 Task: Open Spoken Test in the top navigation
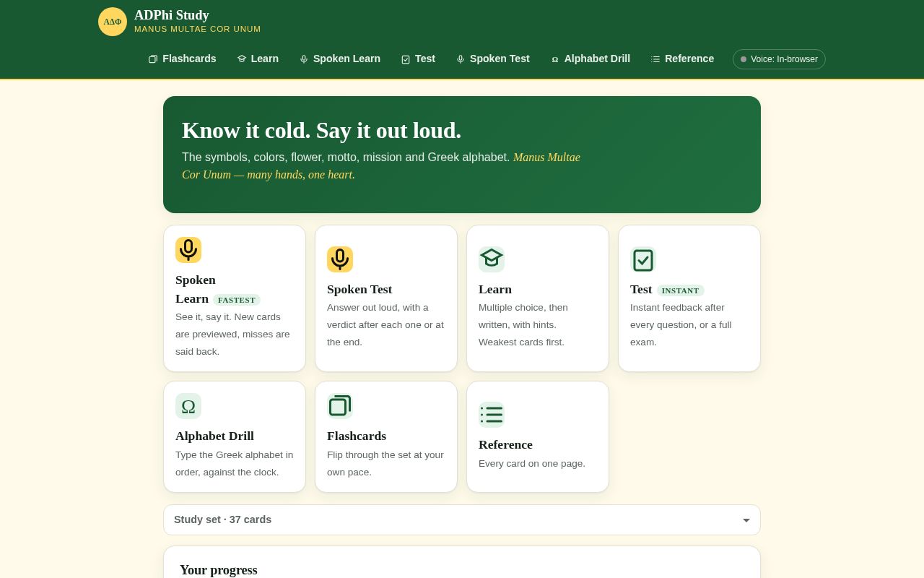pos(493,59)
